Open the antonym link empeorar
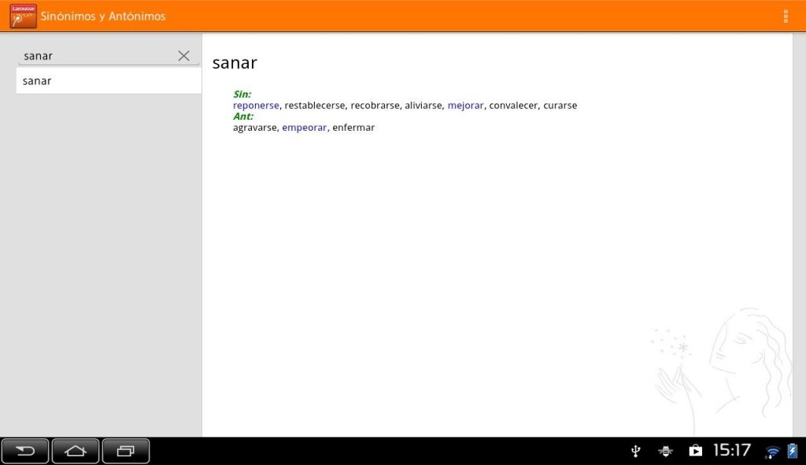This screenshot has height=465, width=806. click(304, 127)
